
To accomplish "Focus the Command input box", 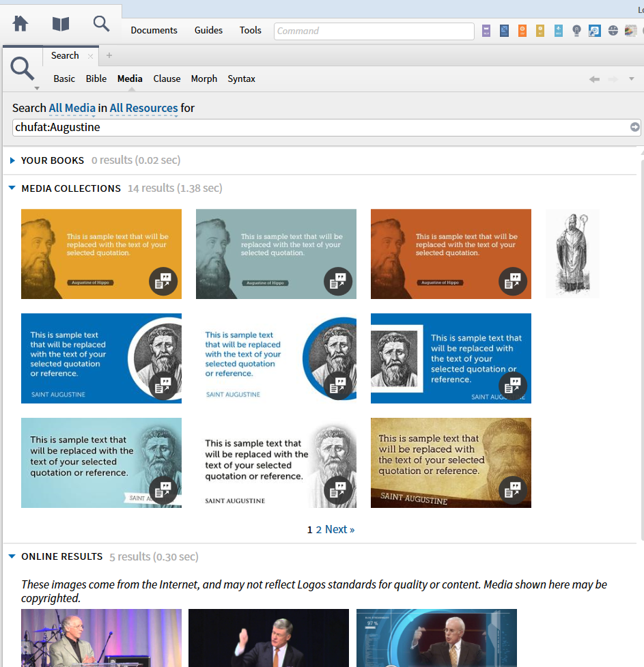I will 374,31.
